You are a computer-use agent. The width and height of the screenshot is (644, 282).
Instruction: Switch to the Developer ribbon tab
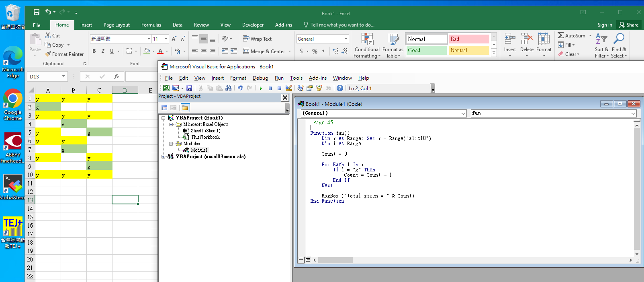pos(253,25)
